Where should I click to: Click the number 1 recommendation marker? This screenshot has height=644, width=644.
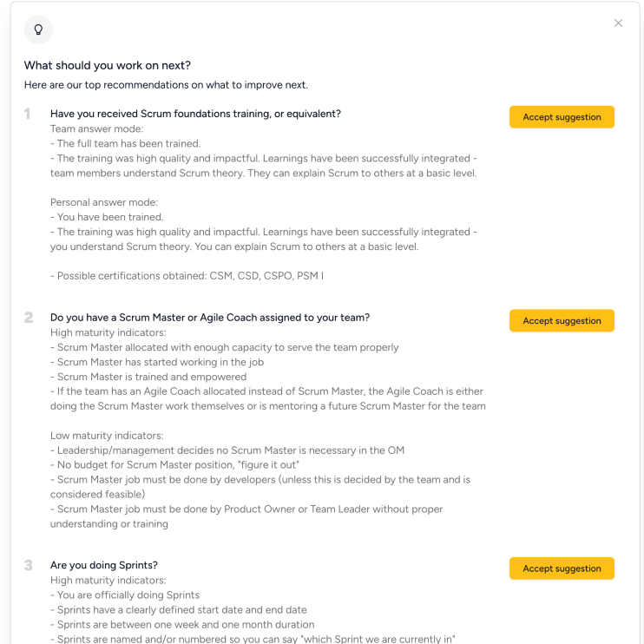point(28,115)
